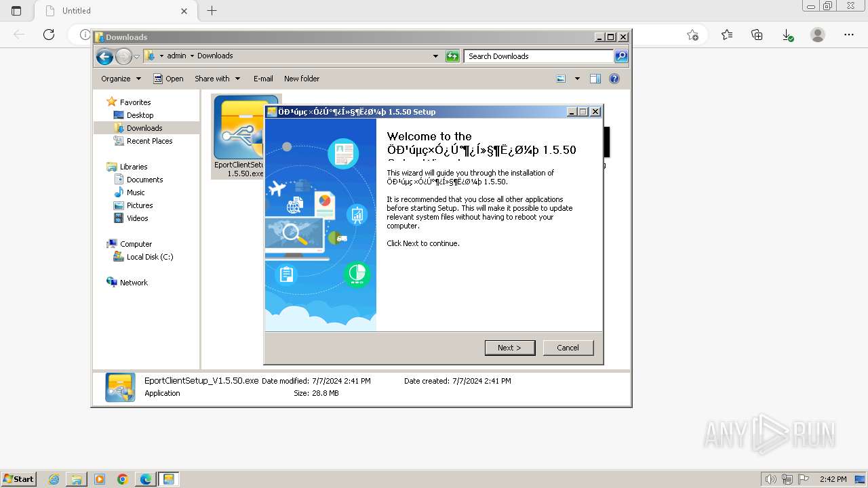
Task: Open the Windows Start menu
Action: click(x=18, y=479)
